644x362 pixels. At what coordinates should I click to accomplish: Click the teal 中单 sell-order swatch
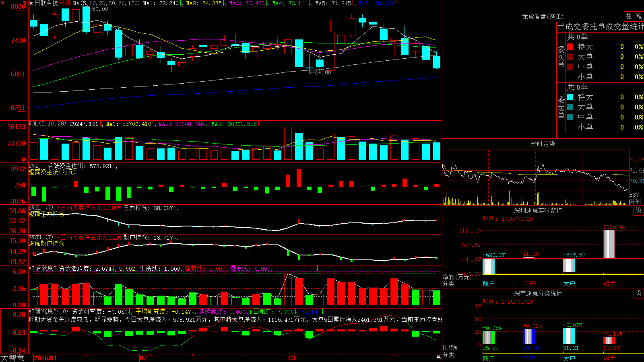pyautogui.click(x=570, y=117)
